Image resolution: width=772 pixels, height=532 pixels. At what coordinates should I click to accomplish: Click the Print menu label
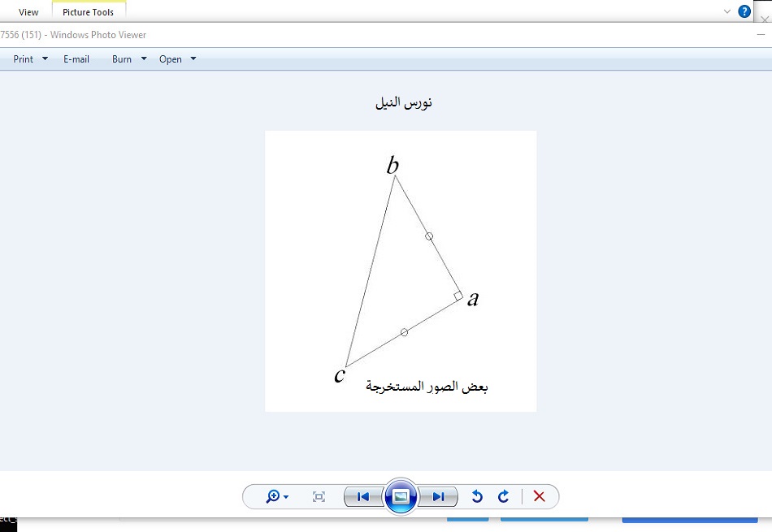click(x=24, y=59)
